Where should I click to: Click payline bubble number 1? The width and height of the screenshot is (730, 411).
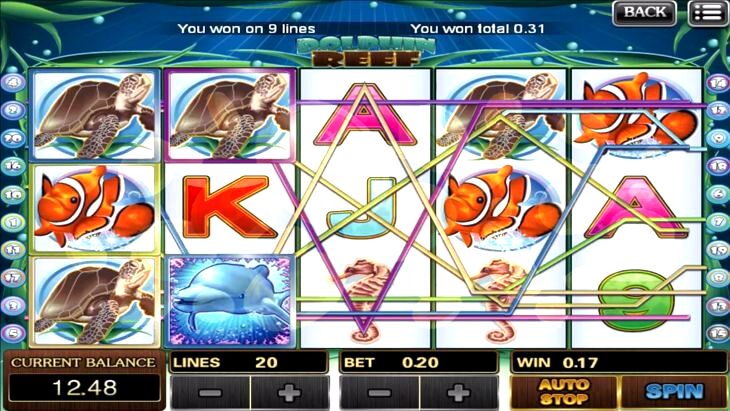click(x=13, y=222)
